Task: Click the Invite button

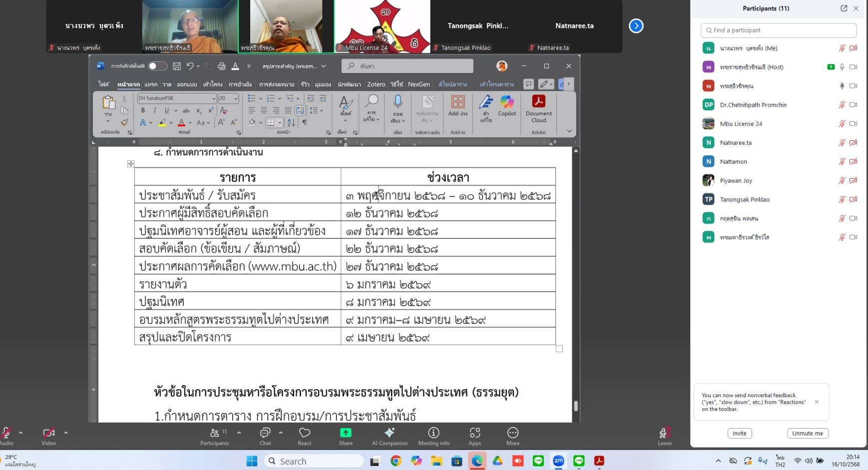Action: [x=739, y=434]
